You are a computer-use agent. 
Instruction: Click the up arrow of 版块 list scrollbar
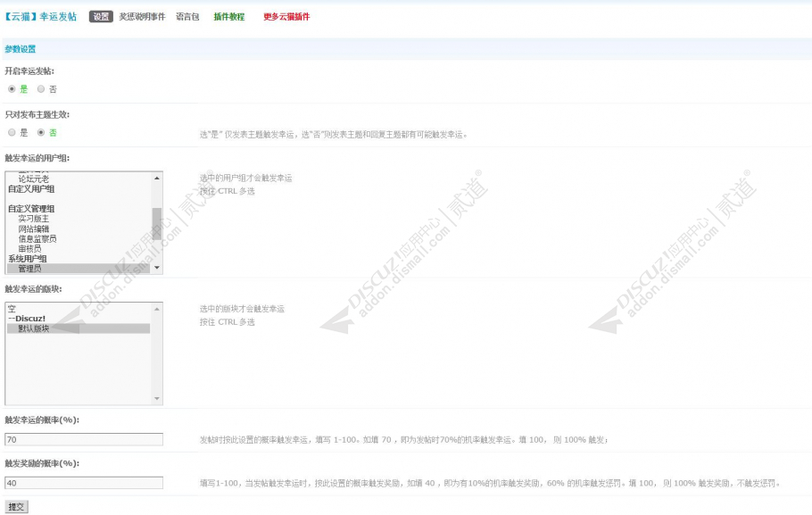tap(157, 309)
